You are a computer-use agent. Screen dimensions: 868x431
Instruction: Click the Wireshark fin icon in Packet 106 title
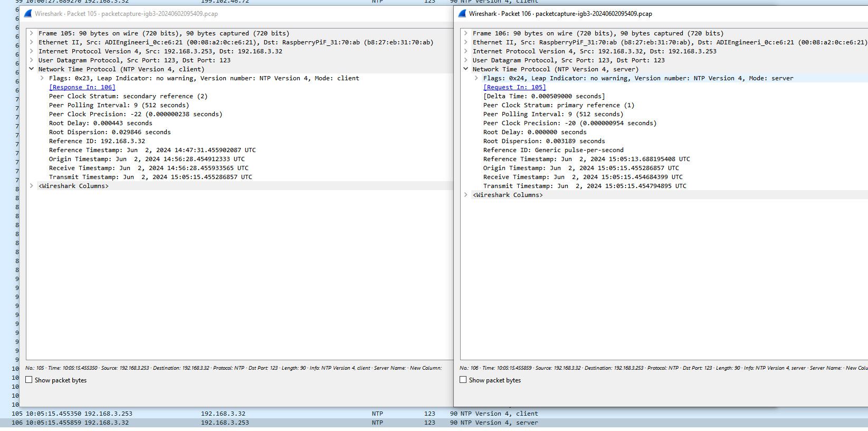(x=462, y=14)
